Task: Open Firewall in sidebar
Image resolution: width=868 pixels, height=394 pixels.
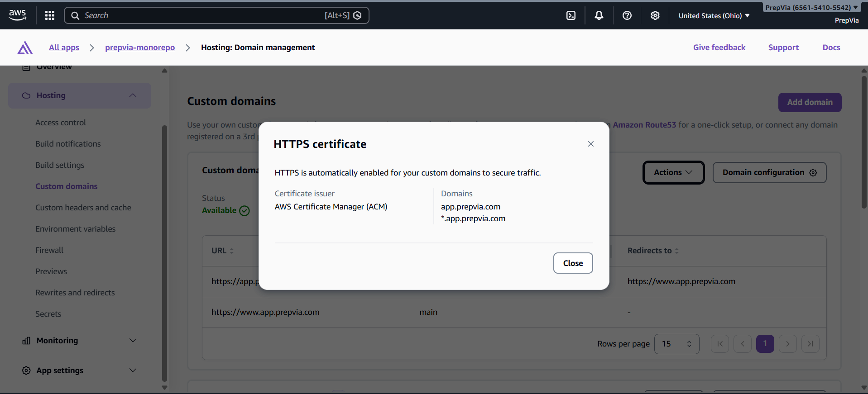Action: [49, 250]
